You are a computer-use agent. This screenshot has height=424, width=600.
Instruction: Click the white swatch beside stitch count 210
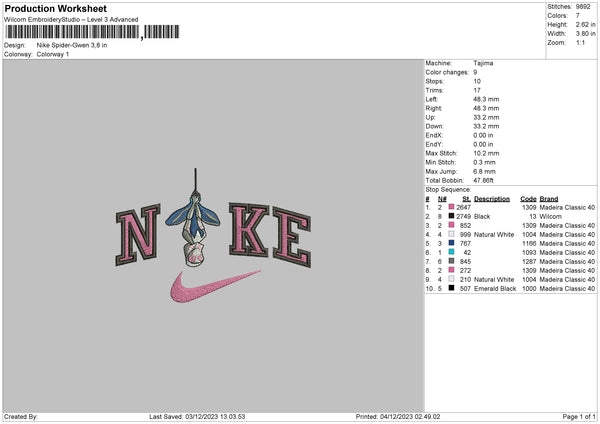[x=452, y=279]
